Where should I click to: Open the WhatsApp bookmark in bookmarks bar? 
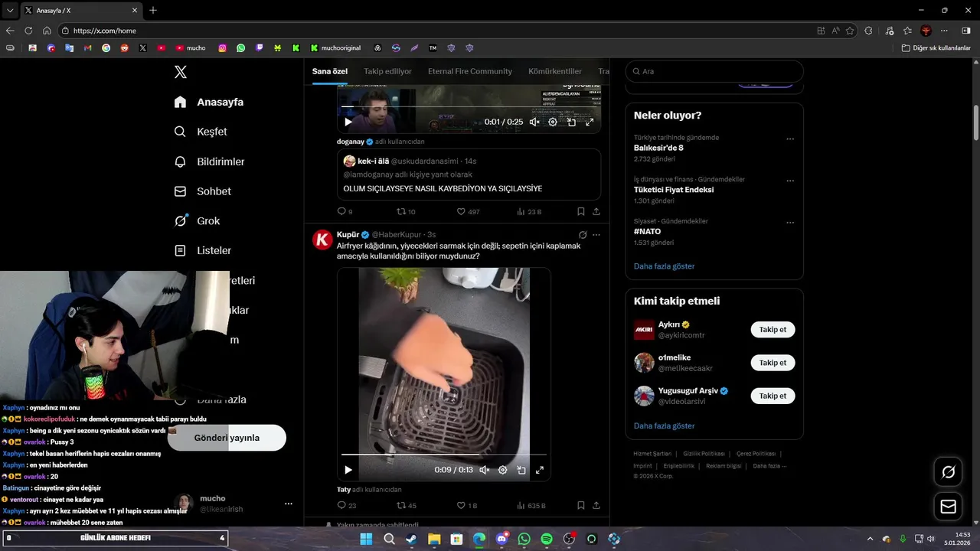click(x=241, y=47)
